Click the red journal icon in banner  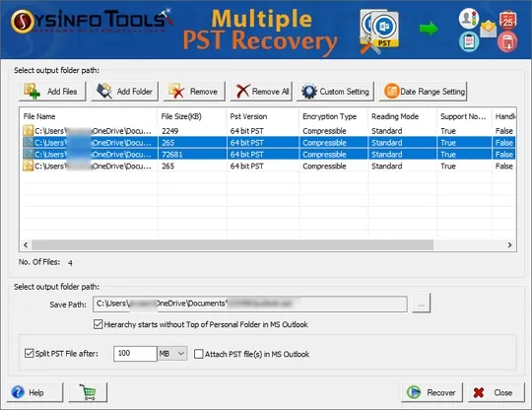coord(507,42)
